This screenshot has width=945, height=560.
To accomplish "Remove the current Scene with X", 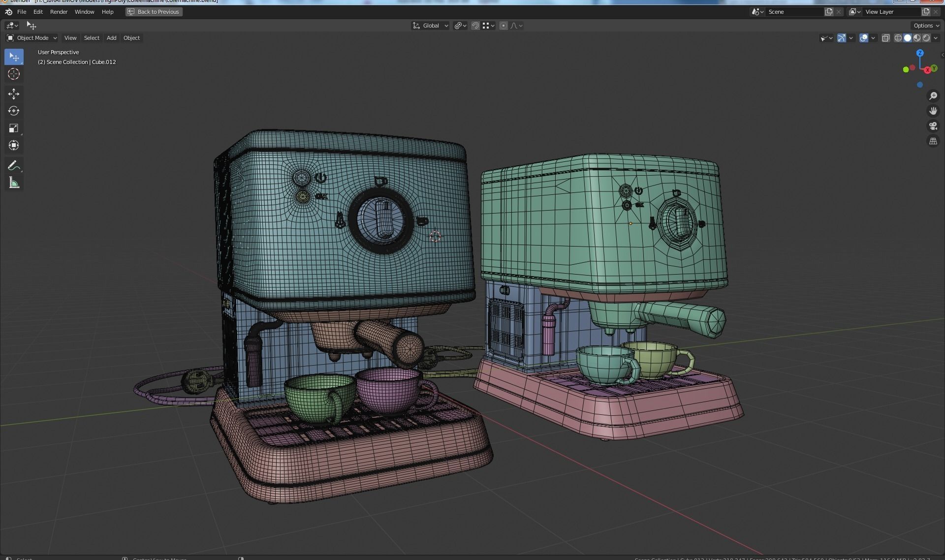I will (839, 12).
